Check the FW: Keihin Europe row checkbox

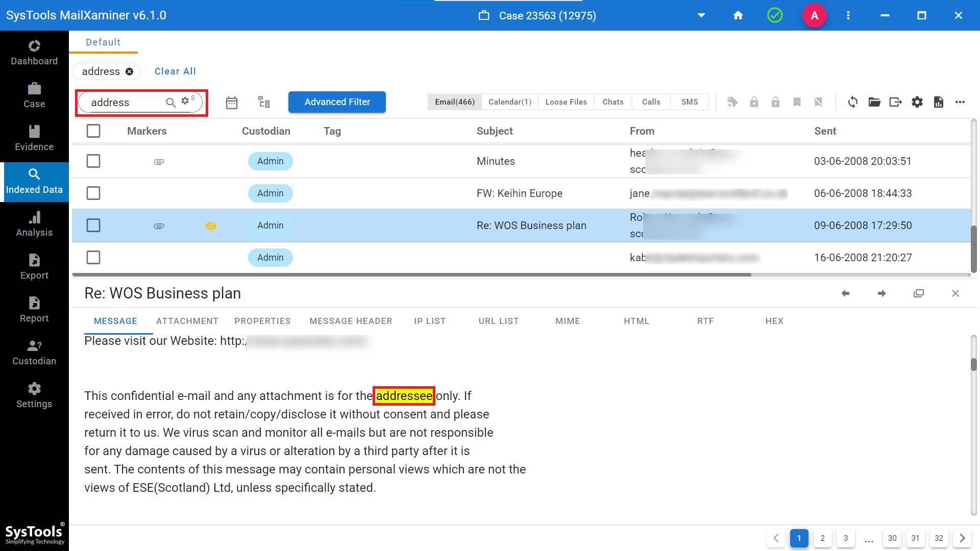(93, 193)
